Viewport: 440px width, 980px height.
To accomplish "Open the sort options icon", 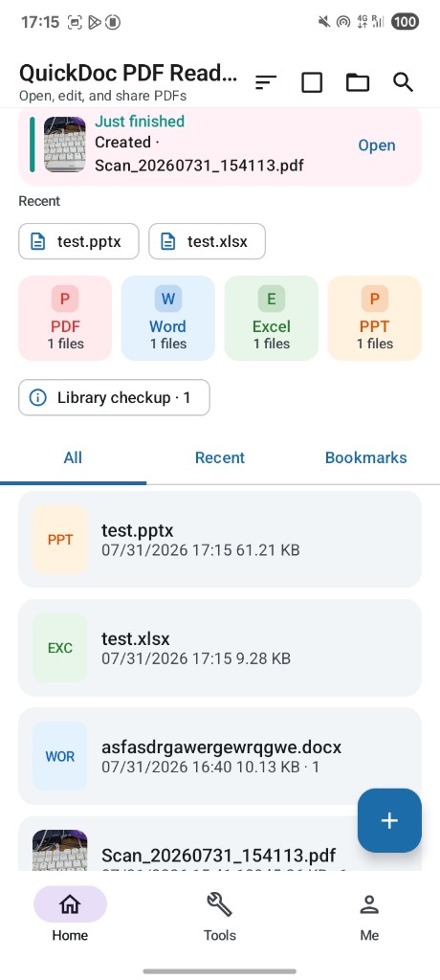I will 266,82.
